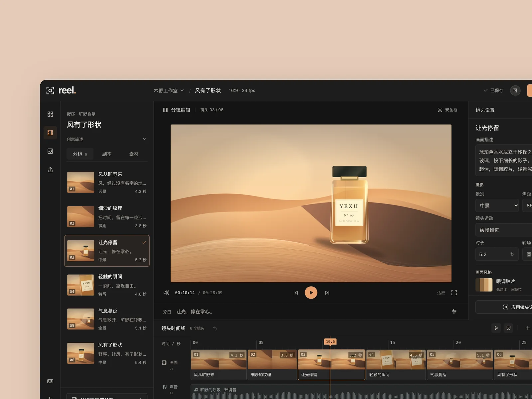
Task: Switch to the 素材 tab
Action: 134,154
